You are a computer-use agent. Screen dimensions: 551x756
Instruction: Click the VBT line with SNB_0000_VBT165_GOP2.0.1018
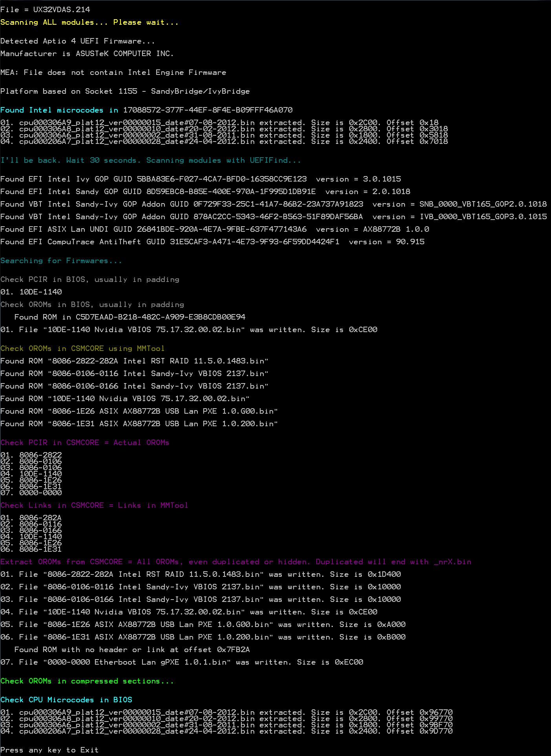[x=274, y=204]
